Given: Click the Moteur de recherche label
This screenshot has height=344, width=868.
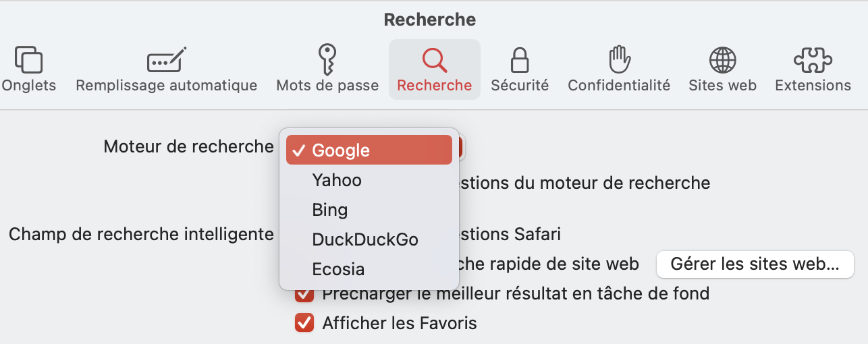Looking at the screenshot, I should (x=188, y=146).
